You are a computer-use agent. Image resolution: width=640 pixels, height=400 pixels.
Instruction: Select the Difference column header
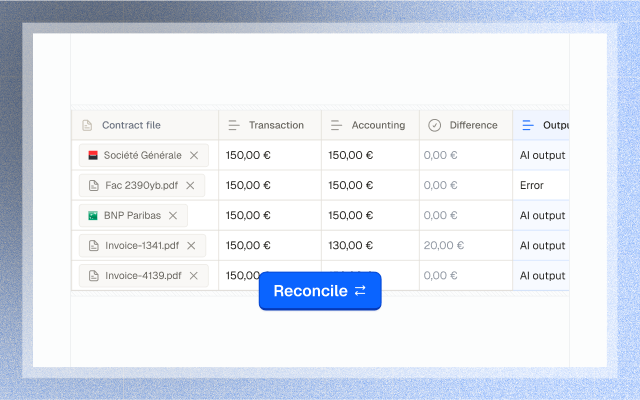coord(466,125)
